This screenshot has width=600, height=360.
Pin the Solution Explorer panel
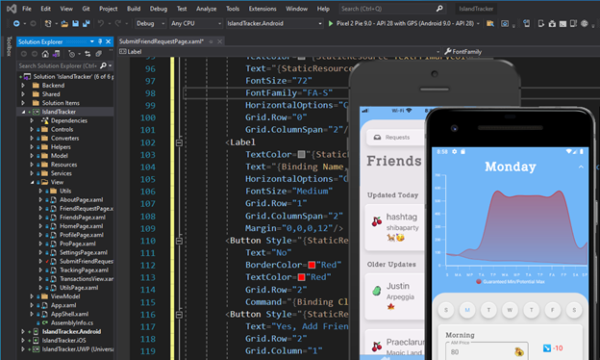click(100, 41)
